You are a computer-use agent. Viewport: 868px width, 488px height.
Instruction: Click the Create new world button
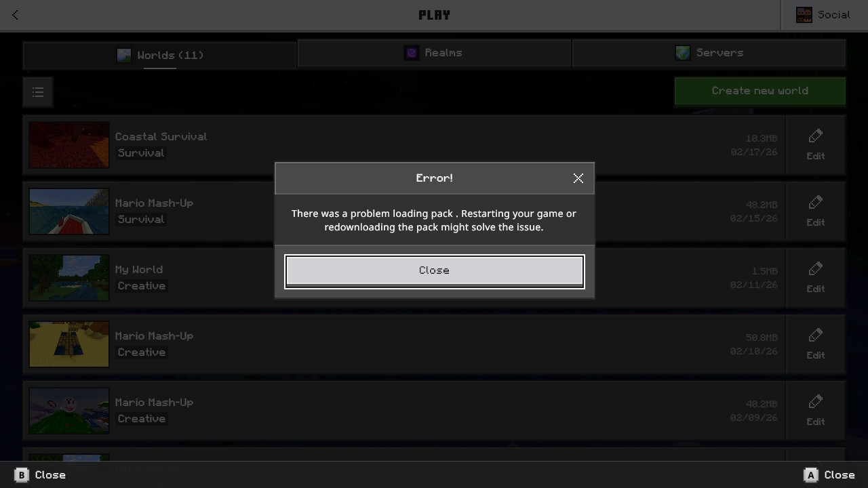pyautogui.click(x=759, y=91)
